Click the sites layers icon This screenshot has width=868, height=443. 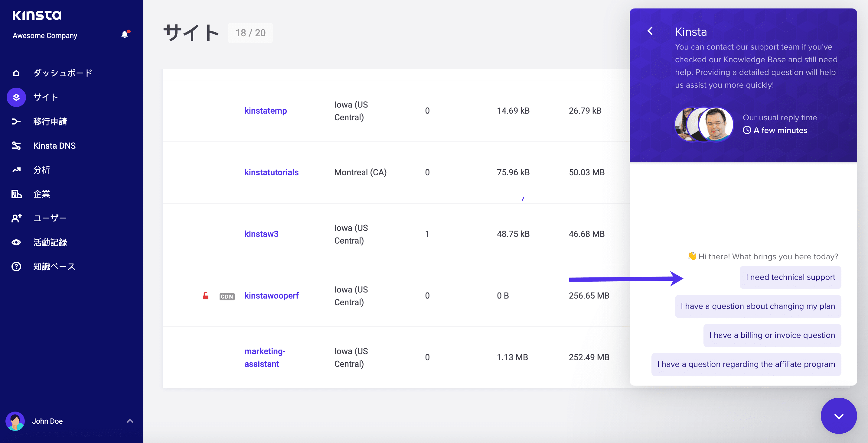click(16, 97)
